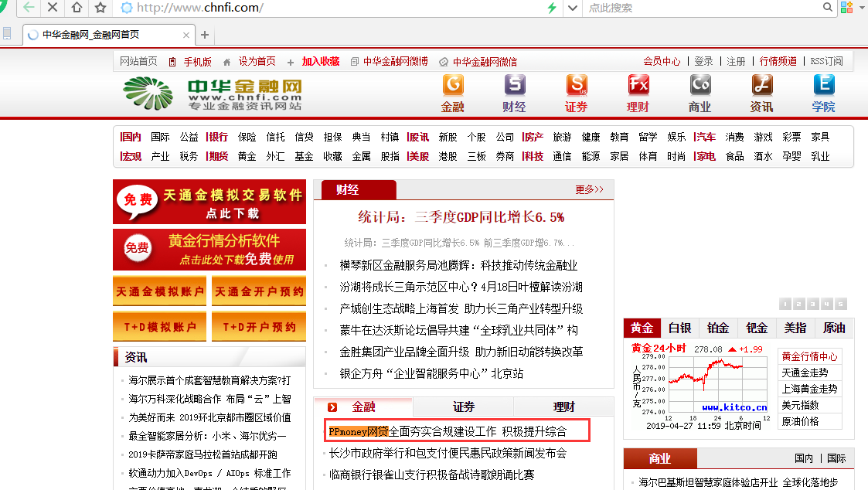Image resolution: width=868 pixels, height=490 pixels.
Task: Click the T+D模拟账户 button
Action: pyautogui.click(x=159, y=327)
